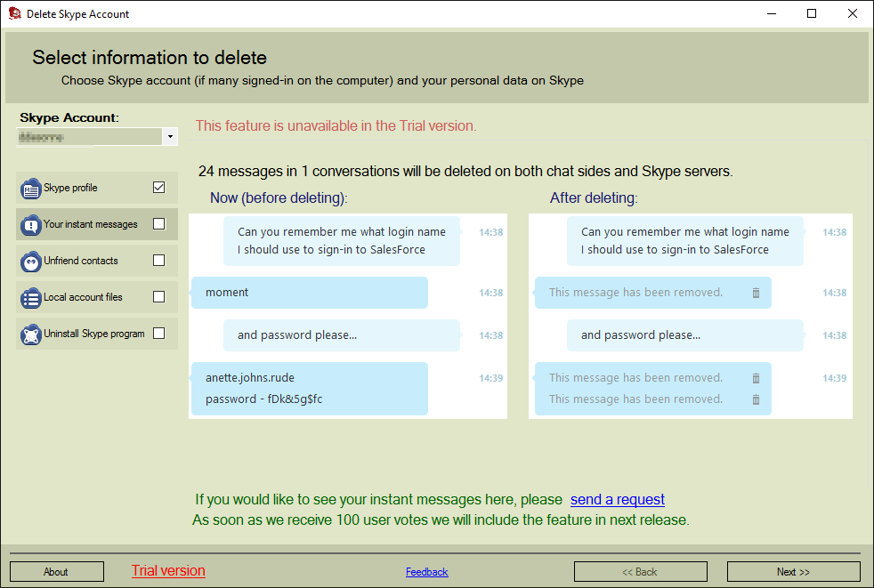Select the Uninstall Skype program row

[x=97, y=334]
